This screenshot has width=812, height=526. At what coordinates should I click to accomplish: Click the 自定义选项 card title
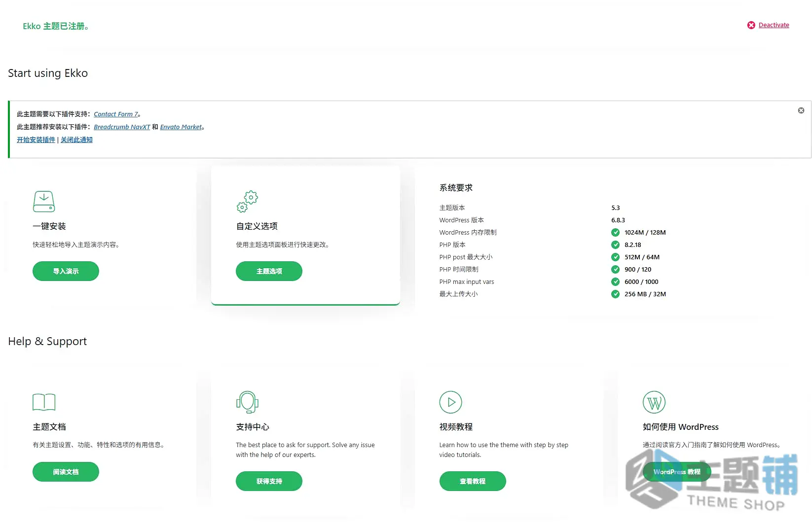(257, 226)
